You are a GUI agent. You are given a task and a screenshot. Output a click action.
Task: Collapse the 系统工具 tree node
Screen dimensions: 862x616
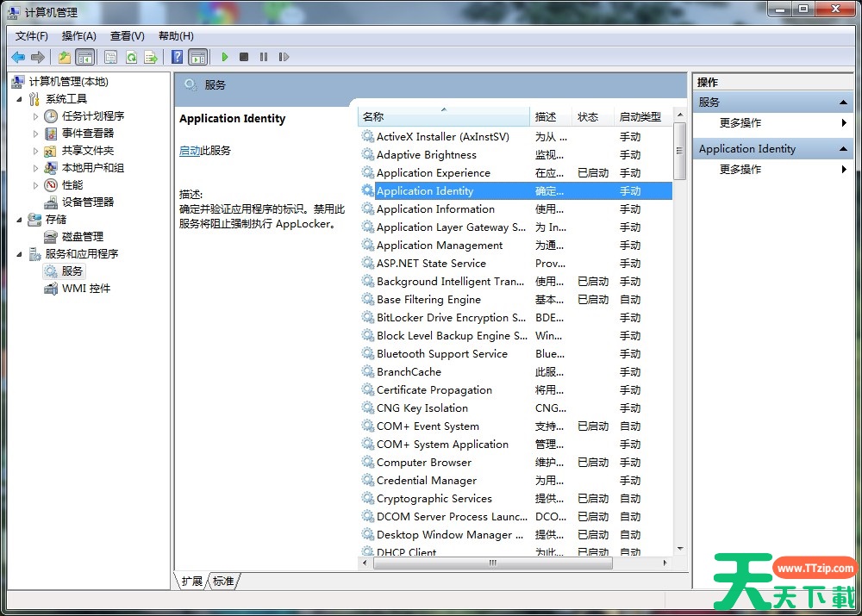pyautogui.click(x=20, y=99)
